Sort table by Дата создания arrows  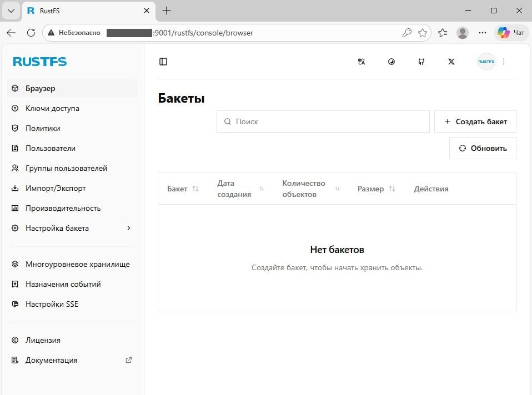pos(262,189)
